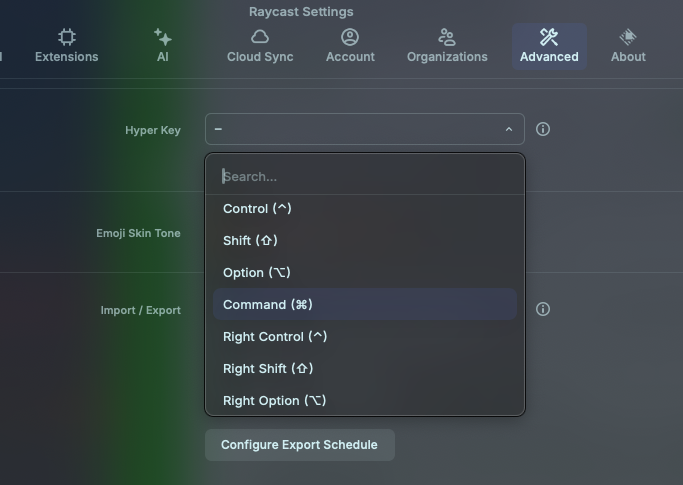The height and width of the screenshot is (485, 683).
Task: Click the Organizations people icon
Action: coord(447,37)
